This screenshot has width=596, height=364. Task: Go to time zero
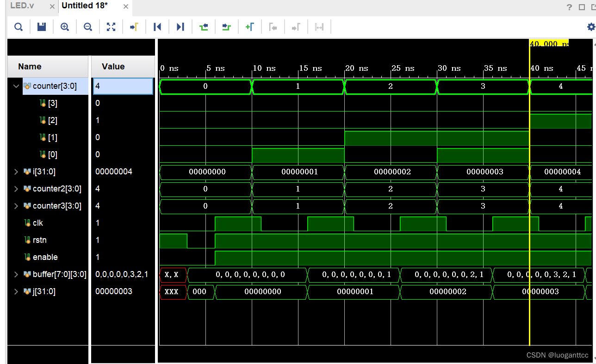pyautogui.click(x=157, y=27)
